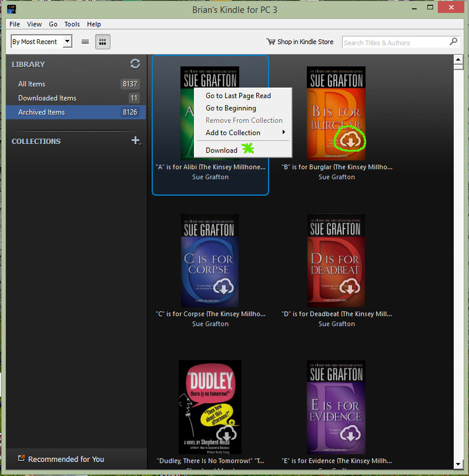Choose Go to Beginning in context menu
Image resolution: width=469 pixels, height=476 pixels.
click(x=243, y=108)
